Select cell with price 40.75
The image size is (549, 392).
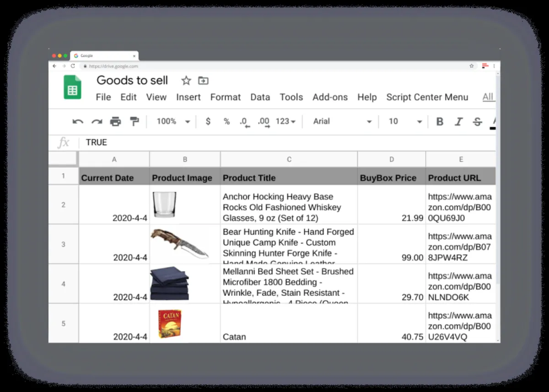tap(392, 323)
